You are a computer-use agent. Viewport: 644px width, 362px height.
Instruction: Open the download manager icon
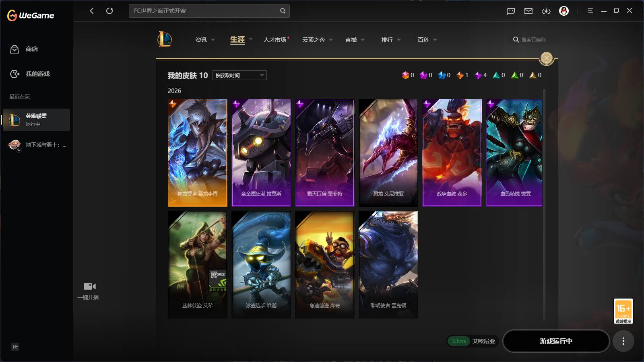pyautogui.click(x=546, y=11)
